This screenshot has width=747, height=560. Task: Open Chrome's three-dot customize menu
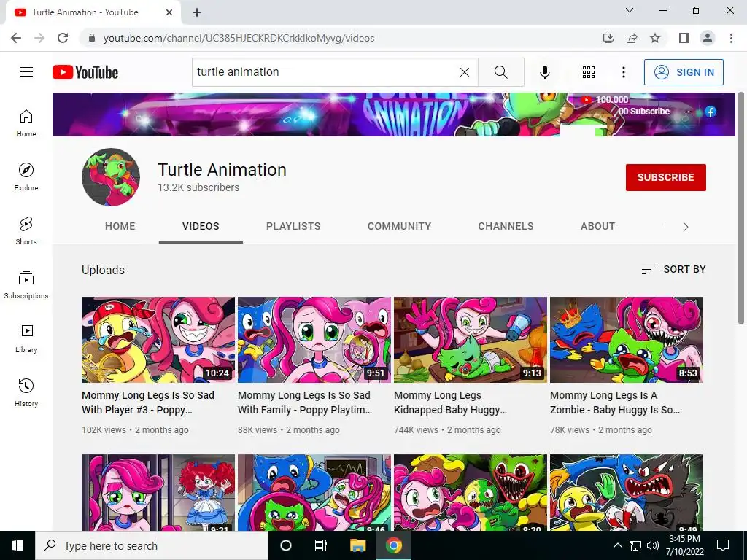(731, 38)
